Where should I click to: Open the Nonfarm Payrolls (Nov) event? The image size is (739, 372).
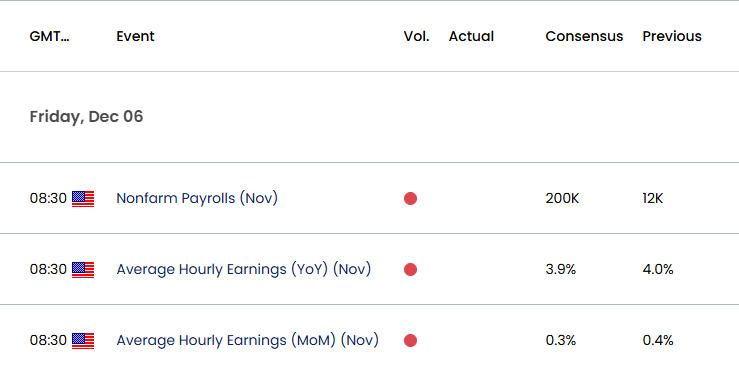[x=197, y=198]
